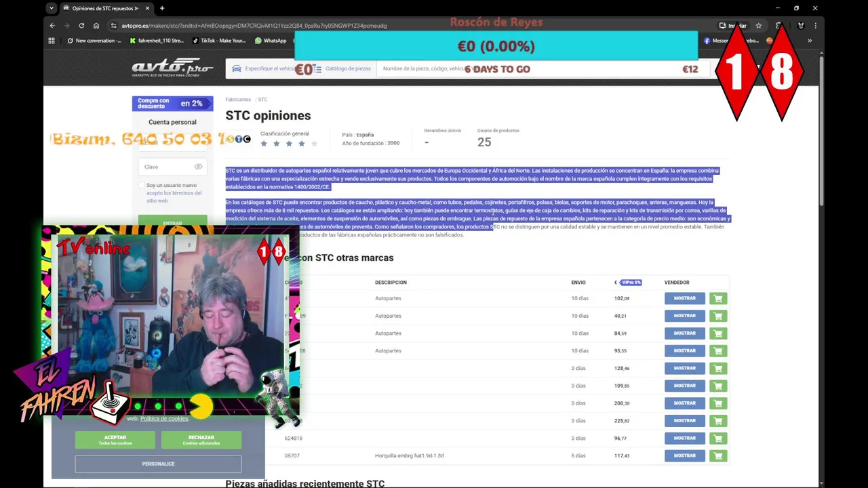Open the Chrome apps grid shortcut

tap(52, 41)
